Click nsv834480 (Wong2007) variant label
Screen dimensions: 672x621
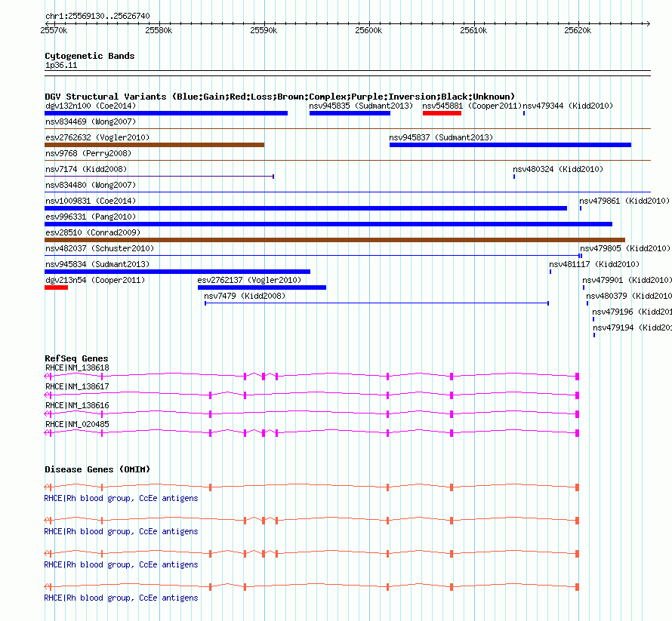[x=91, y=185]
